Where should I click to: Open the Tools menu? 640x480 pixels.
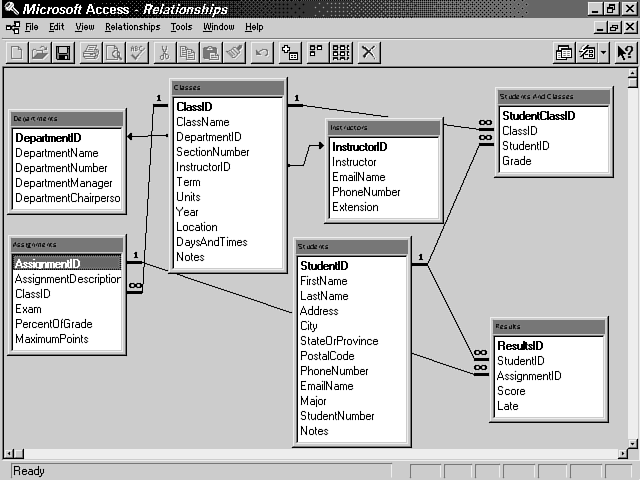[181, 27]
